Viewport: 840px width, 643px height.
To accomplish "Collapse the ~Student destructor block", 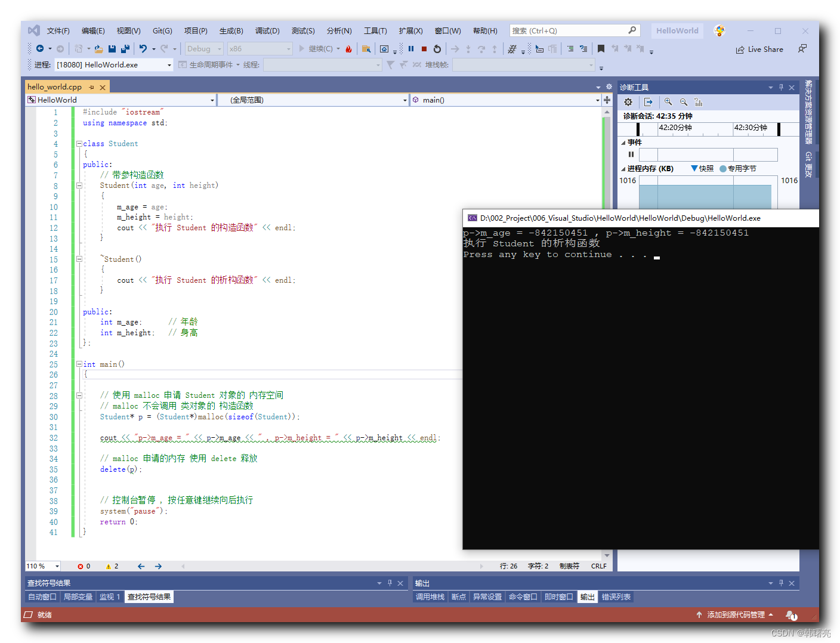I will (x=79, y=259).
